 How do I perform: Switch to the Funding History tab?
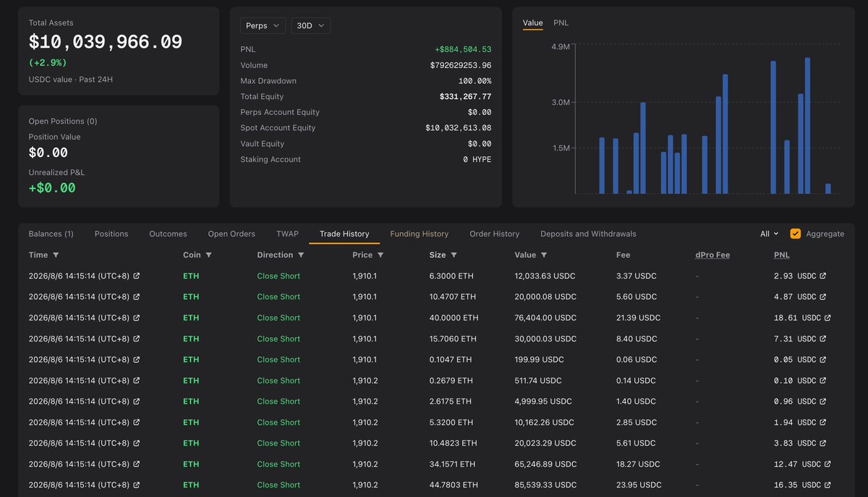420,234
